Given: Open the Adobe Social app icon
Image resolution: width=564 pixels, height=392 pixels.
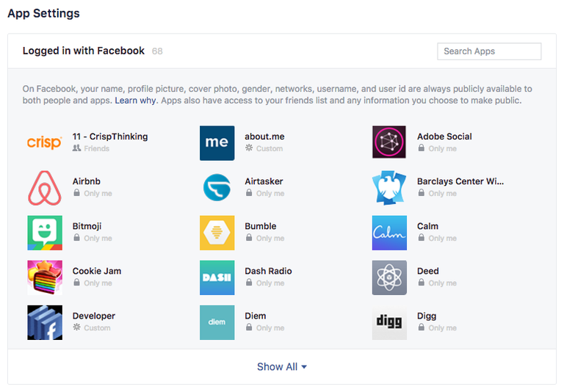Looking at the screenshot, I should 389,142.
